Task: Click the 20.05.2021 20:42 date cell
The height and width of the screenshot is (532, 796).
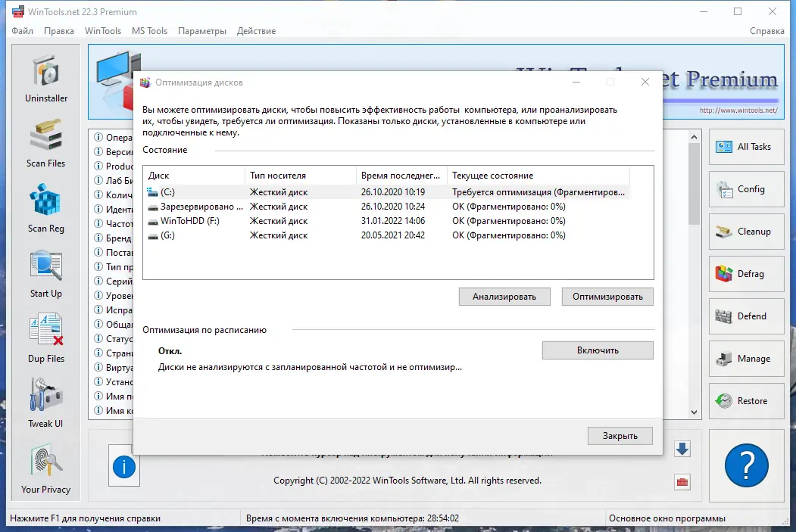Action: pyautogui.click(x=393, y=235)
